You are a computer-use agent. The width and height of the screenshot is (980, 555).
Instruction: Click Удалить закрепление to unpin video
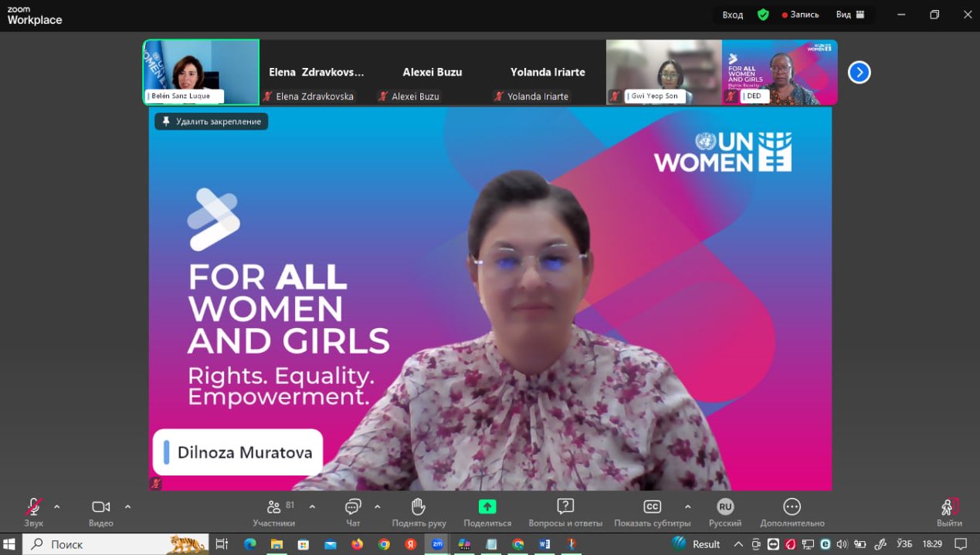click(x=211, y=121)
